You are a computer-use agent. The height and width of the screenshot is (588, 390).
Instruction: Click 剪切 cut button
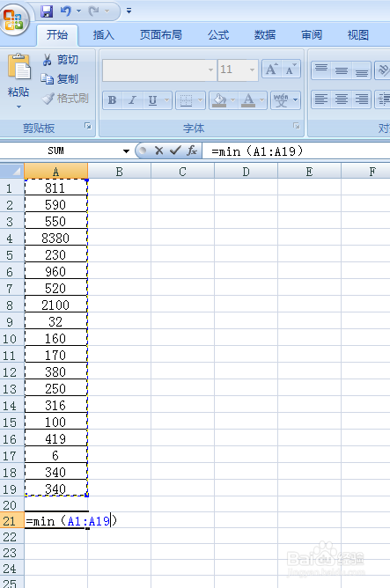point(60,60)
